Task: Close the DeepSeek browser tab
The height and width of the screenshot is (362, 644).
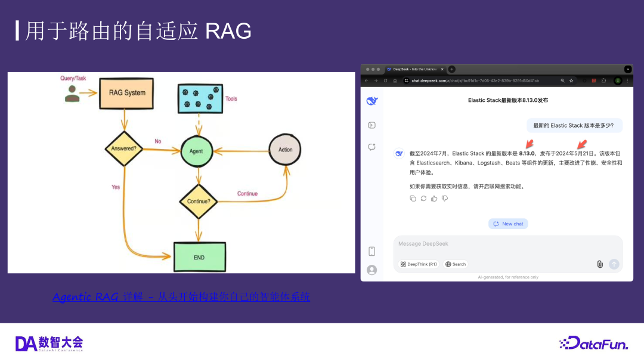Action: click(442, 69)
